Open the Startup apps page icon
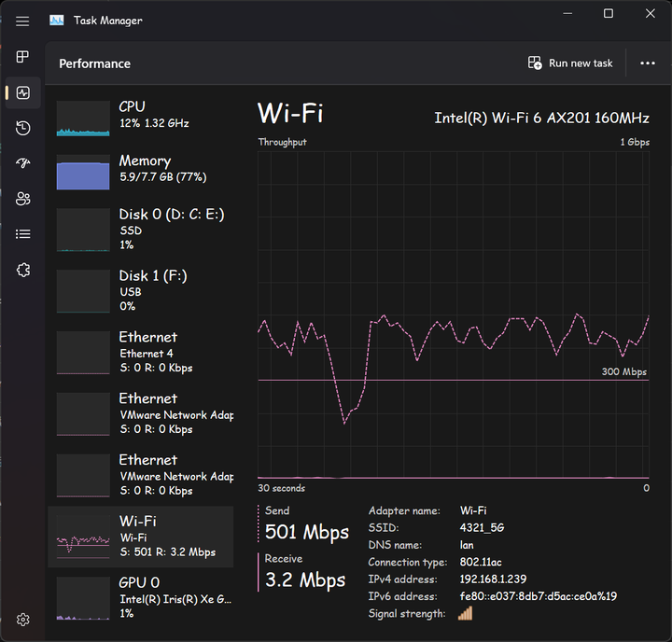This screenshot has width=672, height=642. point(22,163)
